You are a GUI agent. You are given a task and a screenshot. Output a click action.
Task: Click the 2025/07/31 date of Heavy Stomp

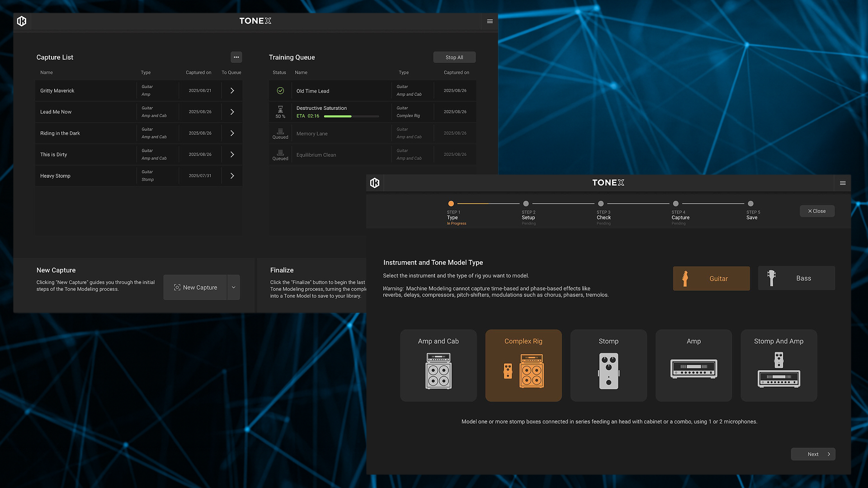pyautogui.click(x=200, y=176)
